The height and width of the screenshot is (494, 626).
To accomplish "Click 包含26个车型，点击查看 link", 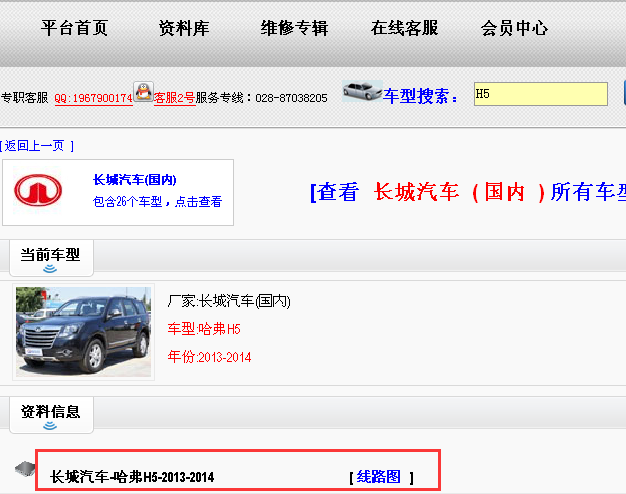I will coord(157,202).
